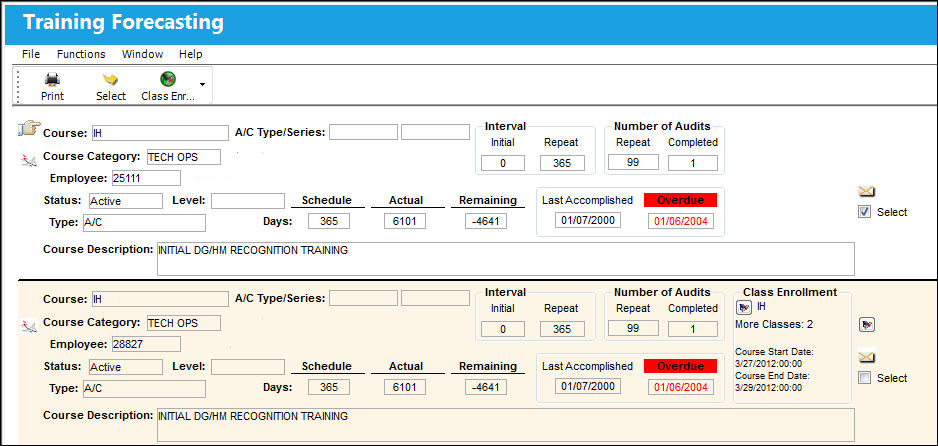
Task: Click Employee field showing 28827
Action: tap(145, 344)
